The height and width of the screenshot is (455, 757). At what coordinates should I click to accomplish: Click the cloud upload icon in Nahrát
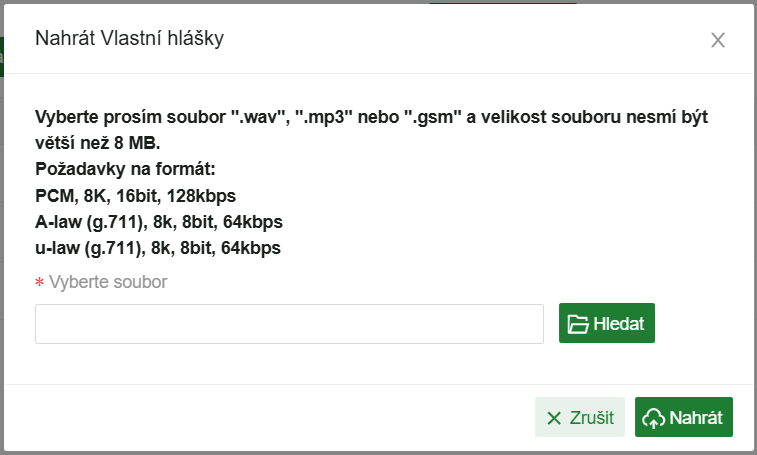654,418
